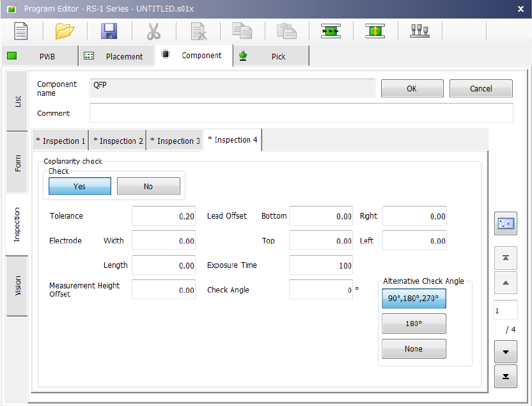The height and width of the screenshot is (406, 532).
Task: Click the green vertical arrow board icon
Action: [375, 31]
